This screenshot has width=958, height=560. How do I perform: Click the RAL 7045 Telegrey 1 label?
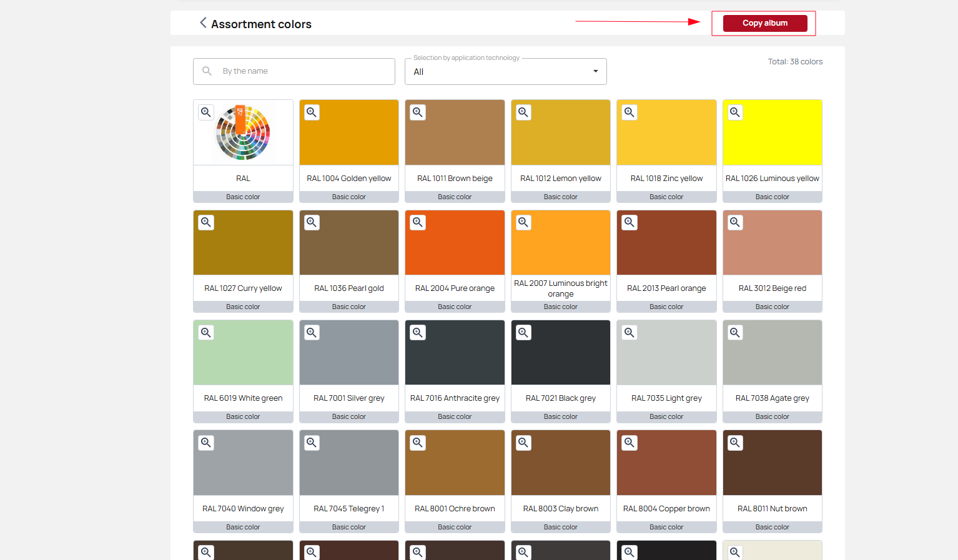pos(349,509)
